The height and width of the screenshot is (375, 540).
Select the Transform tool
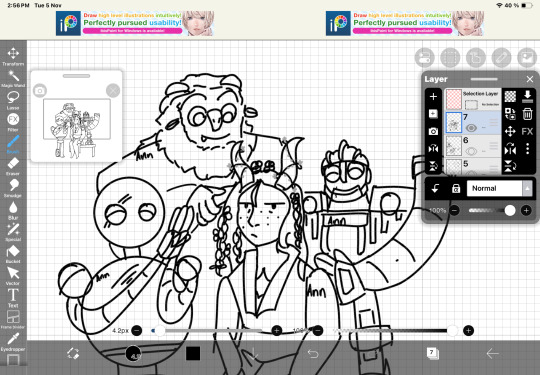tap(13, 56)
